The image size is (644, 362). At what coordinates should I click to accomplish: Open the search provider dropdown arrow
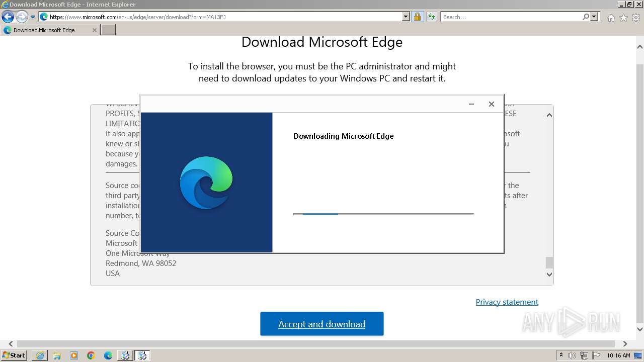coord(594,17)
